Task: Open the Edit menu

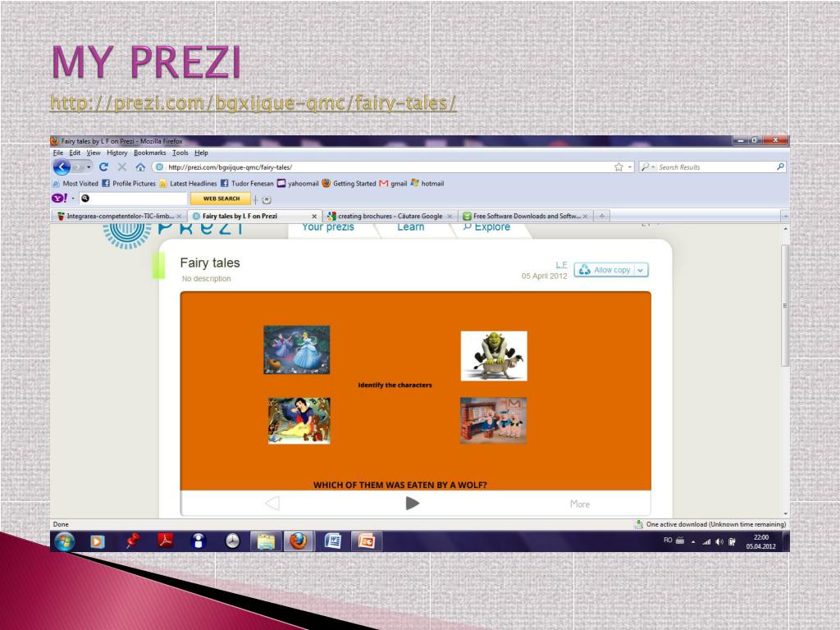Action: 75,153
